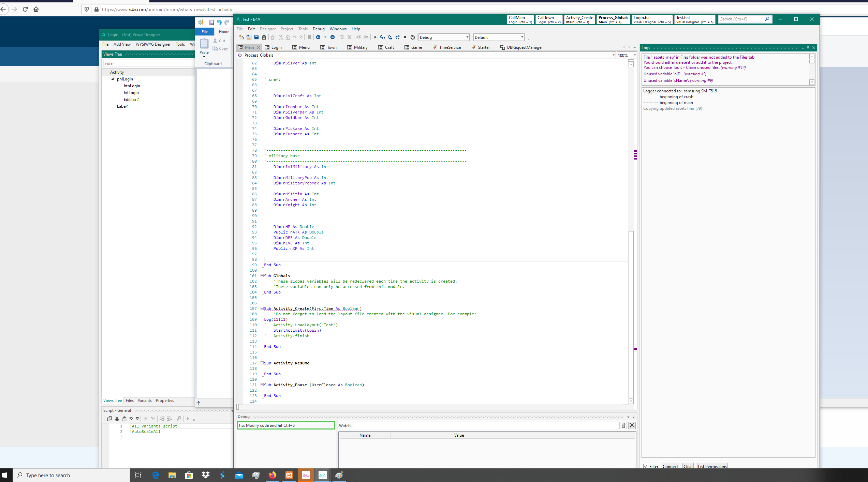Click the New File toolbar icon
The height and width of the screenshot is (482, 868).
[x=241, y=37]
